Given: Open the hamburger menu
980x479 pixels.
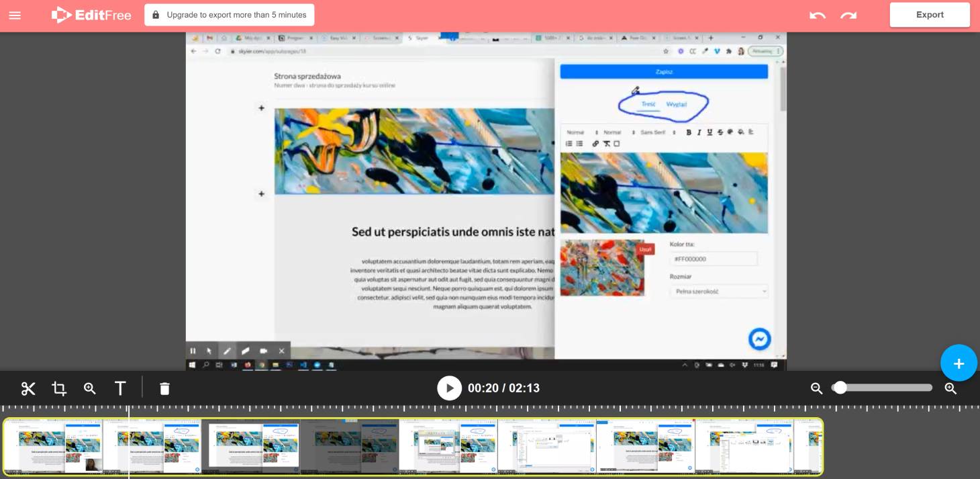Looking at the screenshot, I should click(x=15, y=15).
